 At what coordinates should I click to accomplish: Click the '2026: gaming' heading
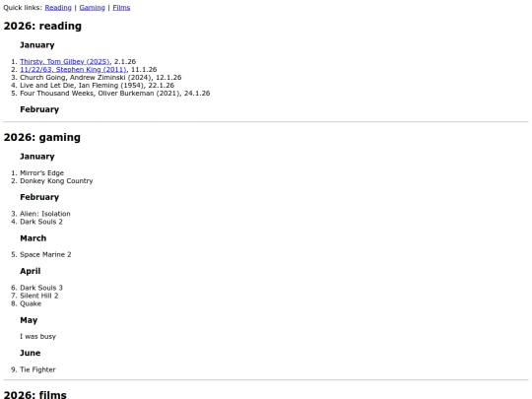click(42, 137)
